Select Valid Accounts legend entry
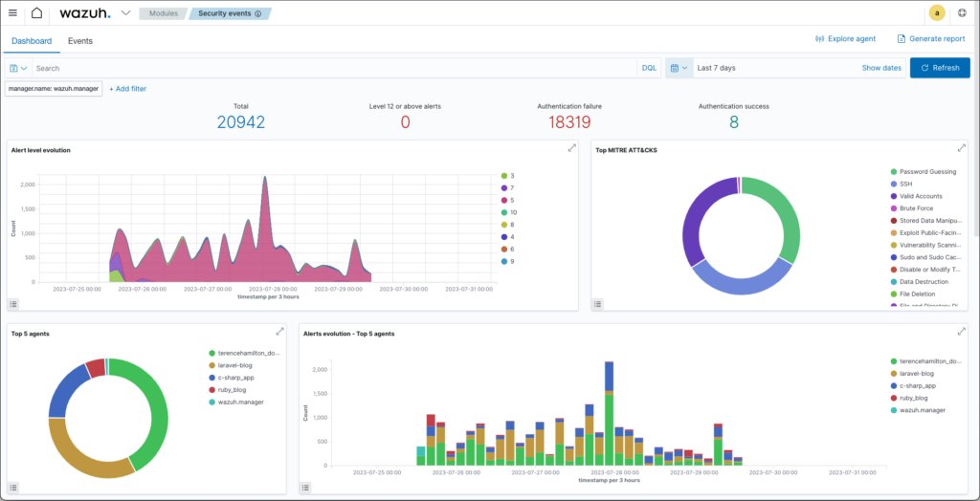980x501 pixels. click(x=916, y=196)
